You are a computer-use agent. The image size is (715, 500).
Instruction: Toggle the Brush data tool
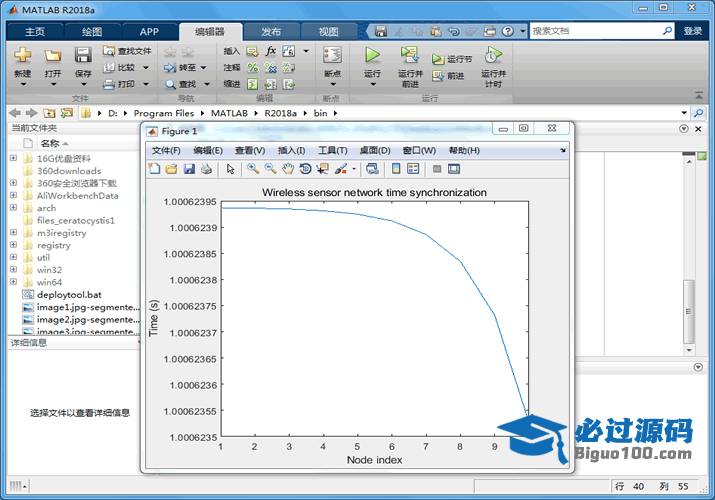[341, 169]
